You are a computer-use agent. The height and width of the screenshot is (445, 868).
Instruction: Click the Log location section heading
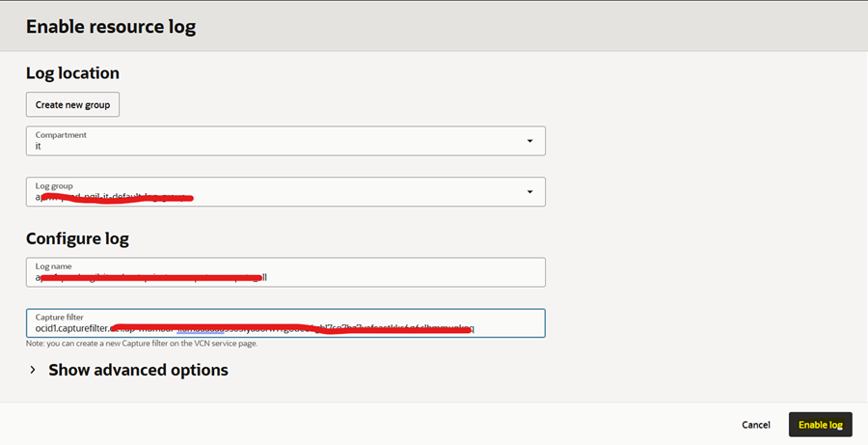coord(72,73)
